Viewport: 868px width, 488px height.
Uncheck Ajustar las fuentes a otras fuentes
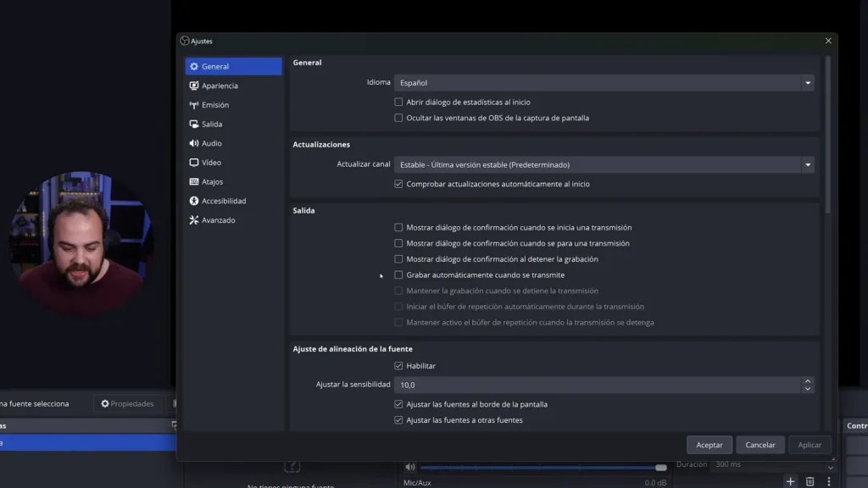click(x=398, y=419)
